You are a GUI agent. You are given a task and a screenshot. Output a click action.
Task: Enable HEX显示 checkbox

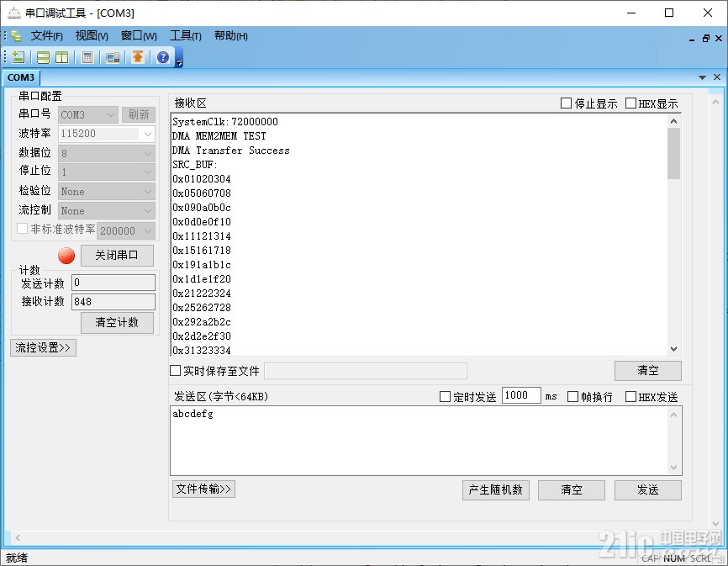[630, 103]
